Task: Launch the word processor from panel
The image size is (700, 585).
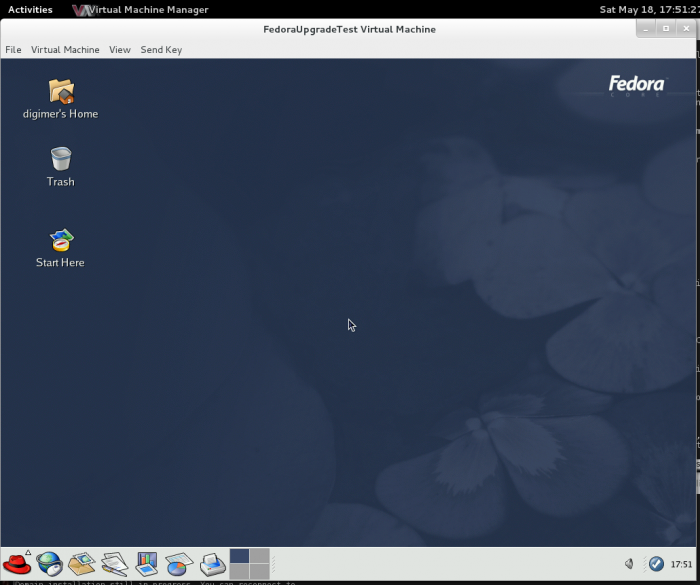Action: pyautogui.click(x=114, y=564)
